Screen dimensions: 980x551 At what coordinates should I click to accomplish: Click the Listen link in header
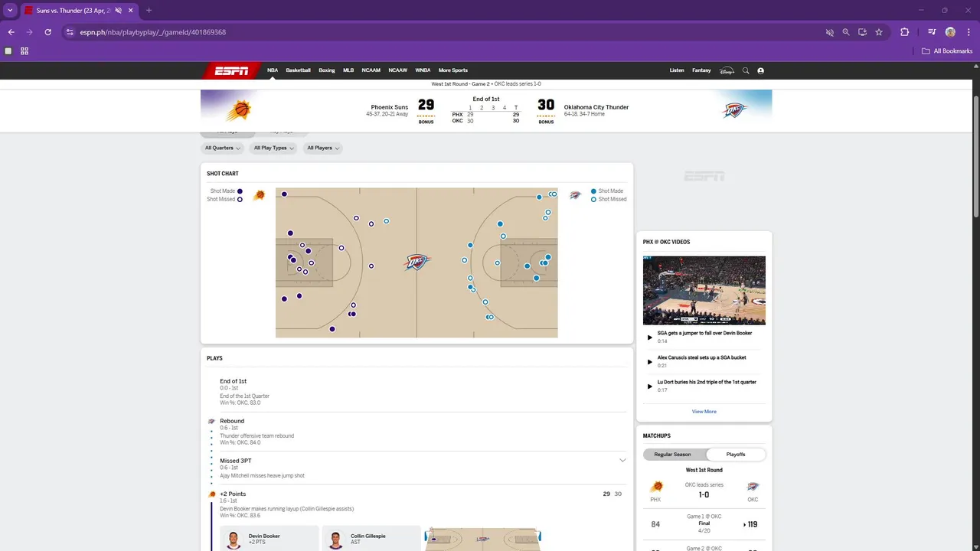(677, 70)
